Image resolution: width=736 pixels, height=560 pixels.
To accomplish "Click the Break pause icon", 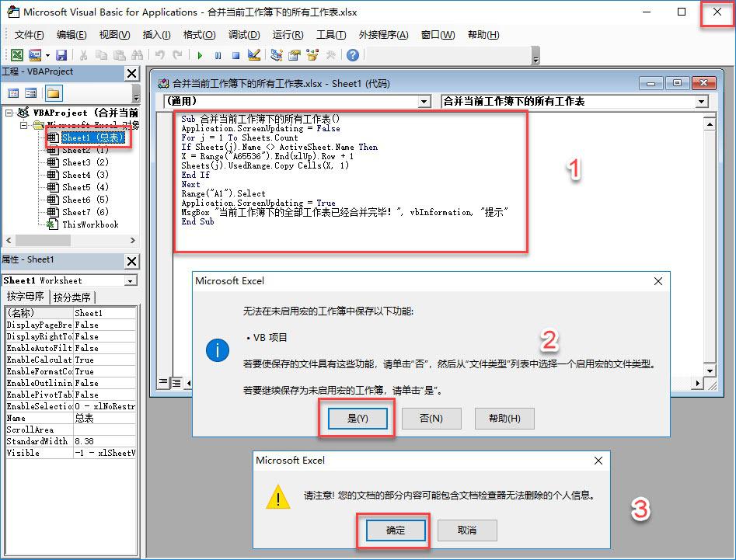I will [x=218, y=55].
